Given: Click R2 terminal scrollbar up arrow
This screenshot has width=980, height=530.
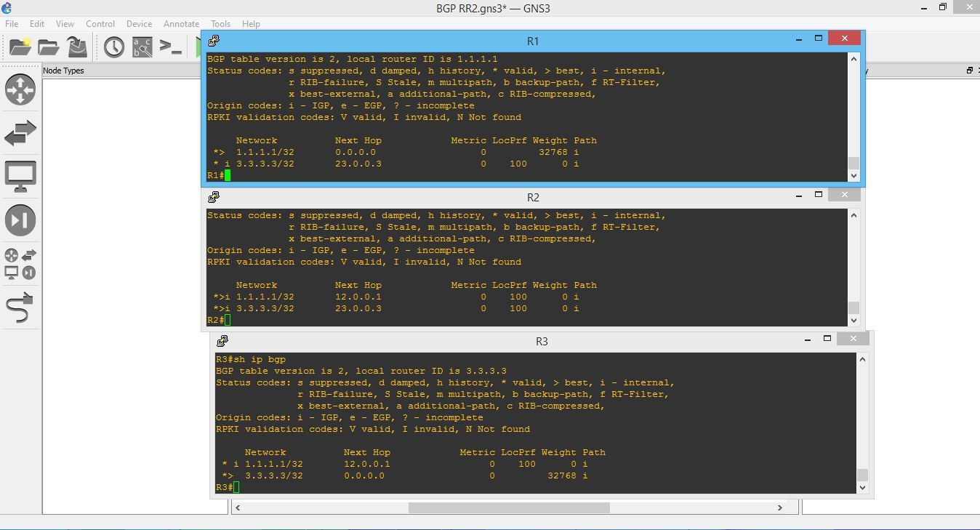Looking at the screenshot, I should click(x=854, y=215).
